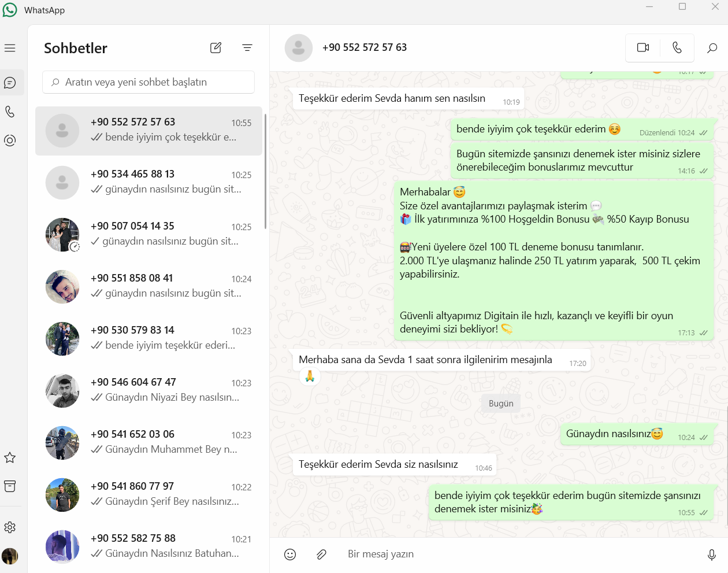
Task: Open chat with +90 541 652 03 06
Action: (148, 443)
